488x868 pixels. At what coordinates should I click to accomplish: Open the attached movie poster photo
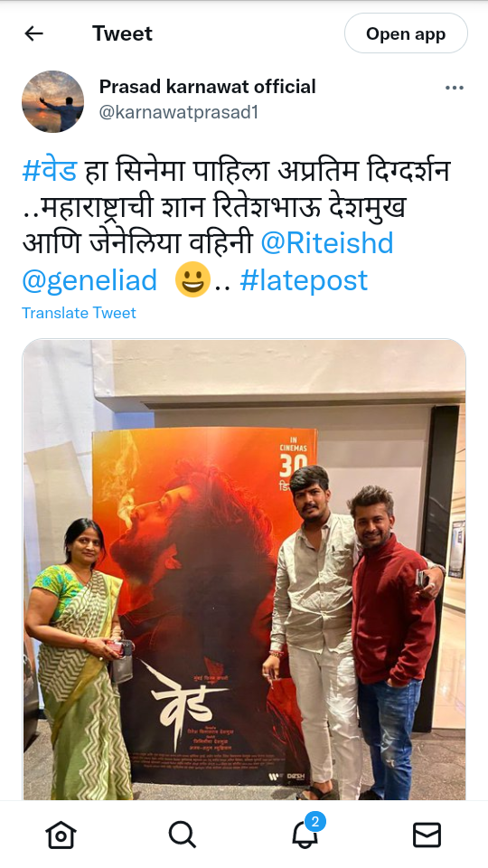pyautogui.click(x=244, y=569)
